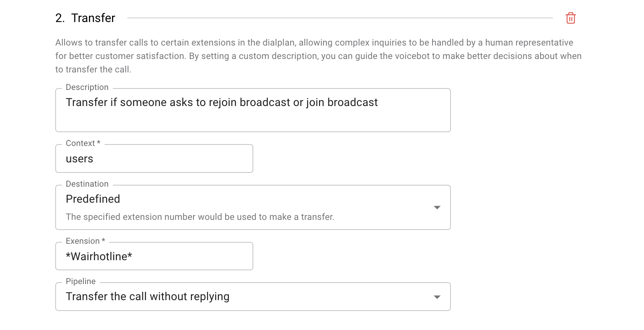Click the Context required field label
The height and width of the screenshot is (330, 644).
tap(83, 143)
